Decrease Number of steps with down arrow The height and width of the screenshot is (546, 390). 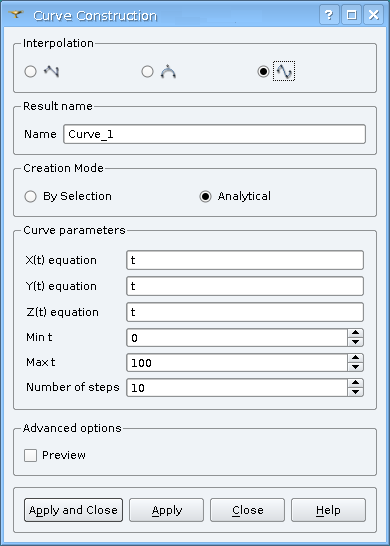(355, 392)
